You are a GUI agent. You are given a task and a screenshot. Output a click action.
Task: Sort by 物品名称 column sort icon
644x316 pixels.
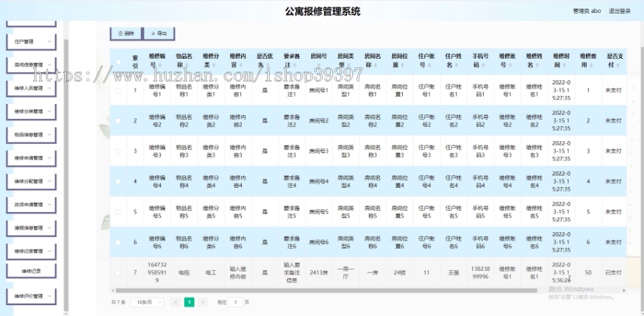(x=187, y=65)
